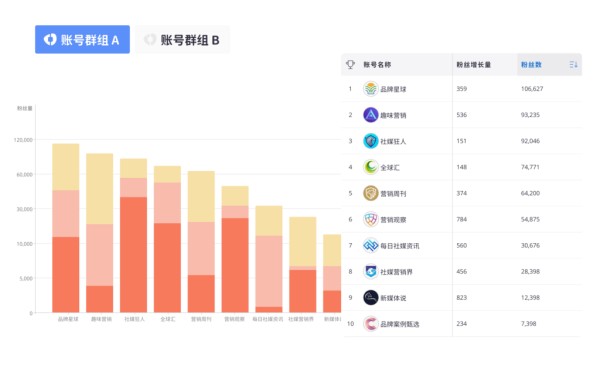
Task: Click growth value 536 for 趣味营销
Action: tap(461, 115)
